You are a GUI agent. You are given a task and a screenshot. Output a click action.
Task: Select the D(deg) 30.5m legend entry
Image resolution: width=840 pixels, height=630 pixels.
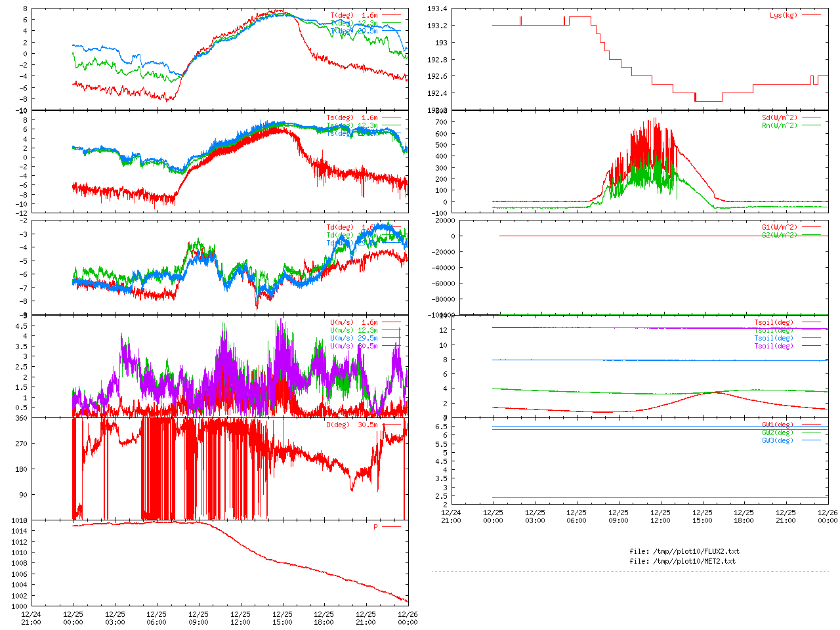352,425
